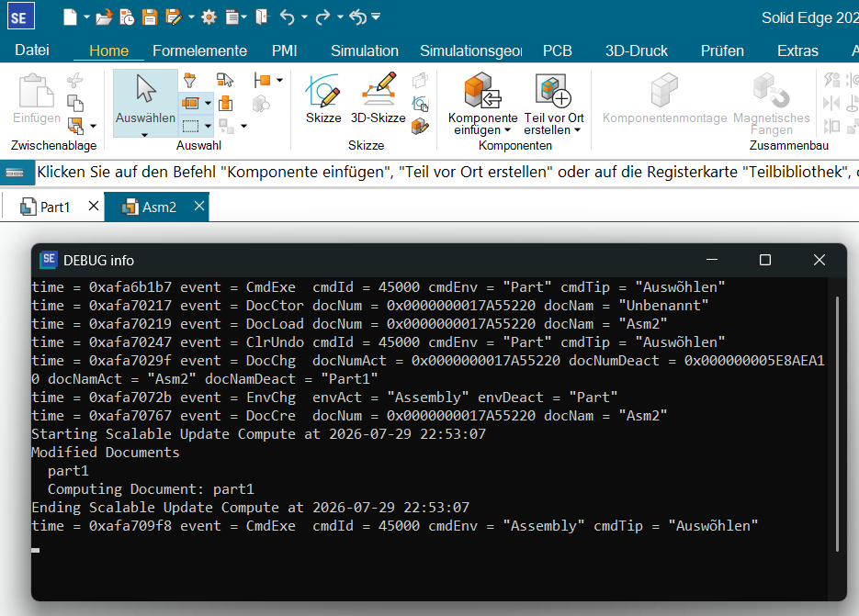This screenshot has height=616, width=859.
Task: Switch to the Formelemente ribbon tab
Action: pyautogui.click(x=200, y=50)
